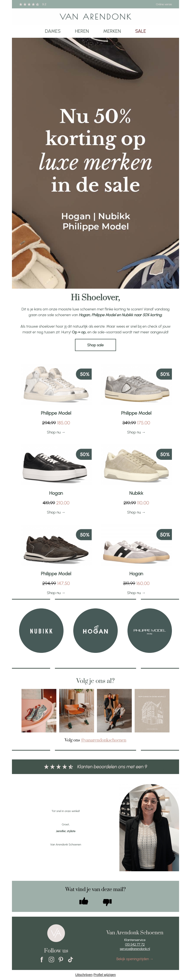Click the thumbs up feedback icon
Viewport: 191px width, 980px height.
point(84,901)
